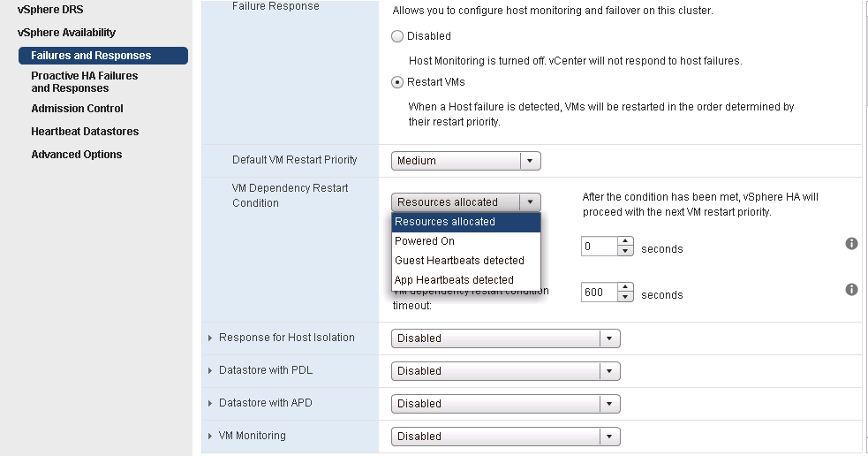Select Resources allocated in the open list
Screen dimensions: 868x456
click(445, 222)
